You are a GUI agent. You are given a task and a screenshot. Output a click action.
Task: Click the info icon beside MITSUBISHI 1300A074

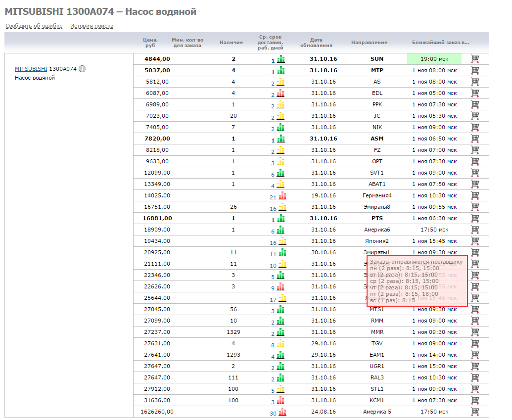pos(82,69)
